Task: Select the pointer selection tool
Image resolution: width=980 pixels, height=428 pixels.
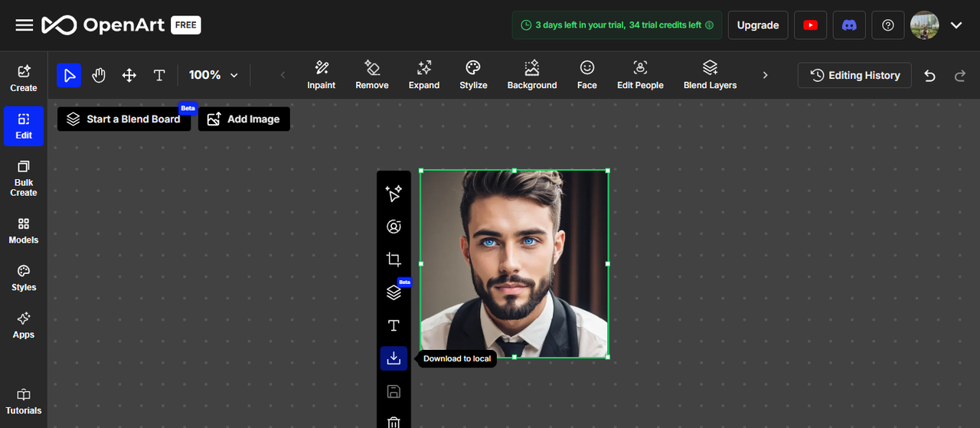Action: coord(69,75)
